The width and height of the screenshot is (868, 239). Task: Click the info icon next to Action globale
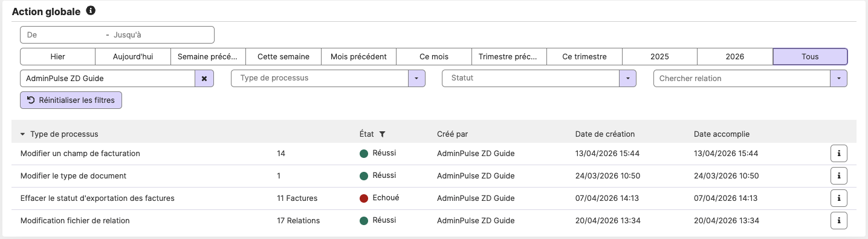point(91,11)
